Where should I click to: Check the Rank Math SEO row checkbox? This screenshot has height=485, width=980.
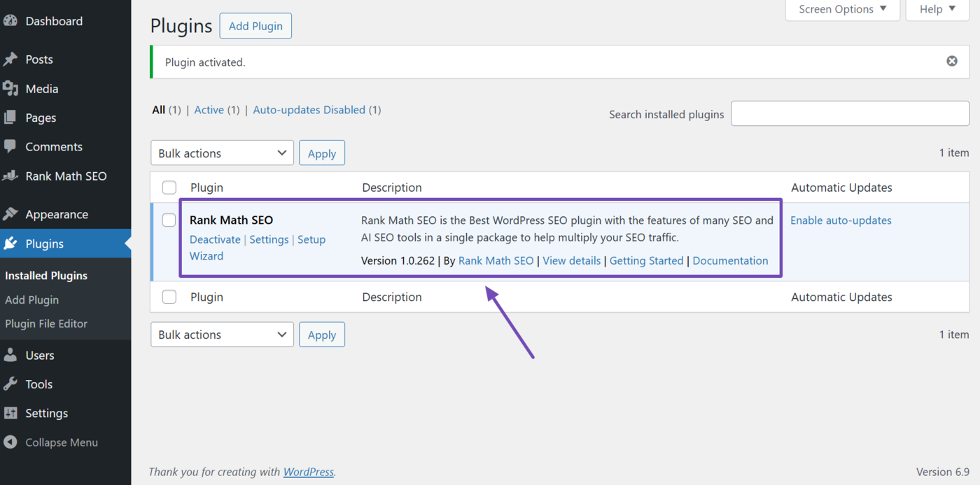tap(169, 220)
